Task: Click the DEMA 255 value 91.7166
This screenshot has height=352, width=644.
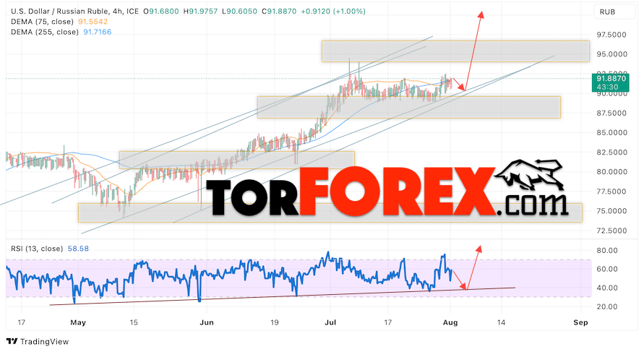Action: pos(98,32)
